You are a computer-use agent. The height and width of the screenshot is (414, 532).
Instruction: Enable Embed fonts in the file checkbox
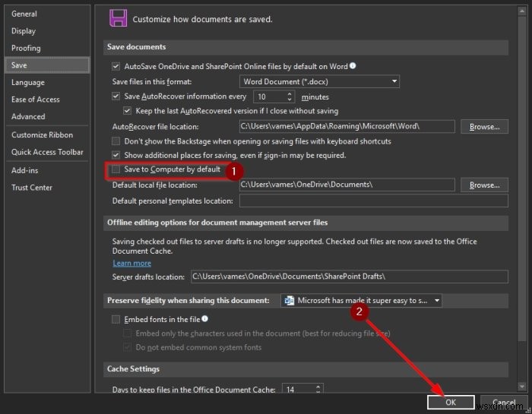pos(116,319)
